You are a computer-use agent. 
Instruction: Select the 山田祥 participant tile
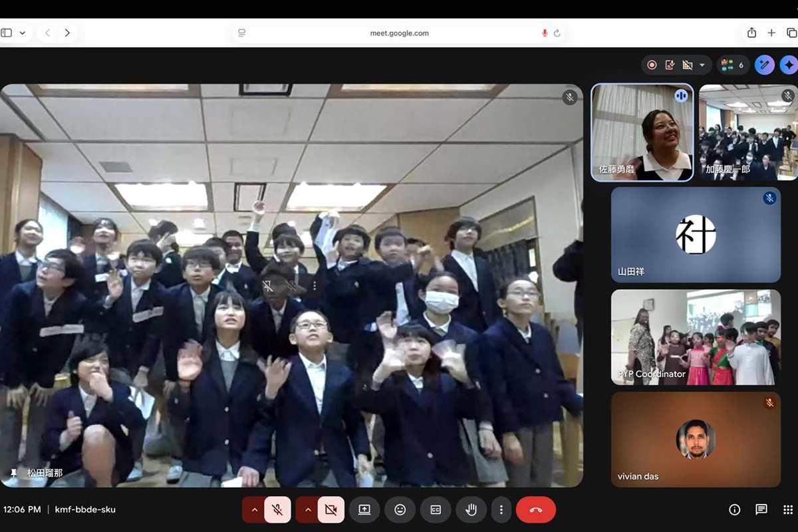[x=696, y=235]
